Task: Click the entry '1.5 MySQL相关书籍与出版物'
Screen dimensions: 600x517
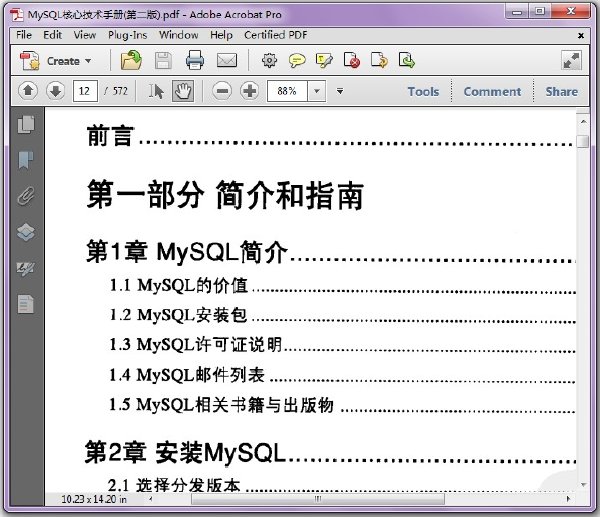Action: (222, 404)
